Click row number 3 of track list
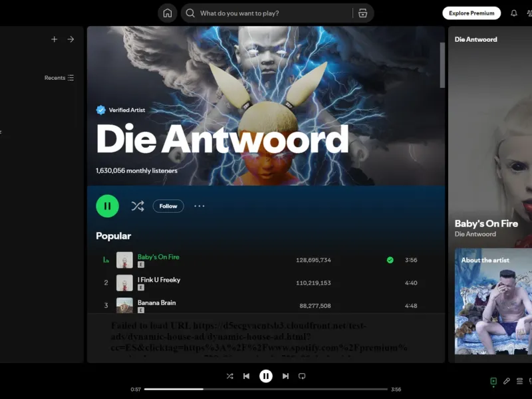Image resolution: width=532 pixels, height=399 pixels. coord(106,306)
